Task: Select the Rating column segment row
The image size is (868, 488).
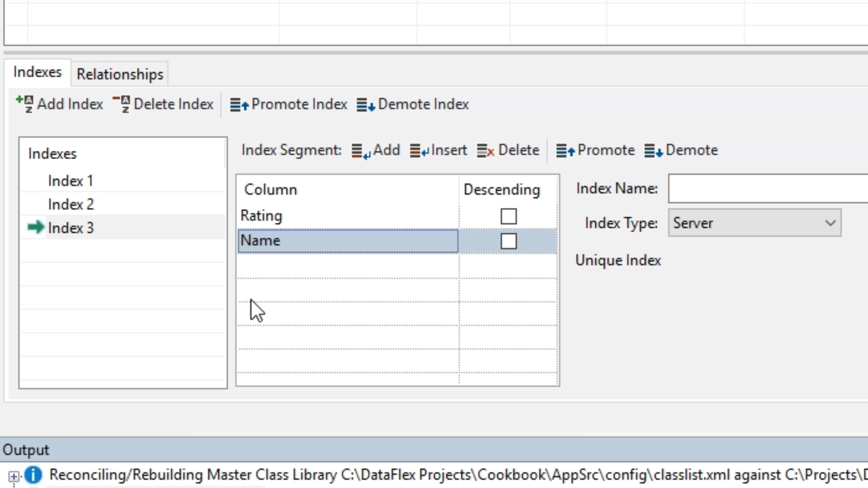Action: pos(347,216)
